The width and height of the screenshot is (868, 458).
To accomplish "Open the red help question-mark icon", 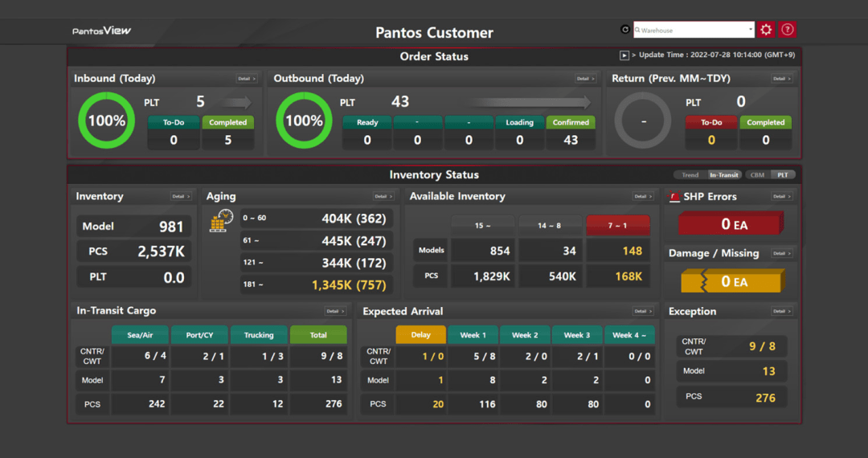I will point(787,30).
